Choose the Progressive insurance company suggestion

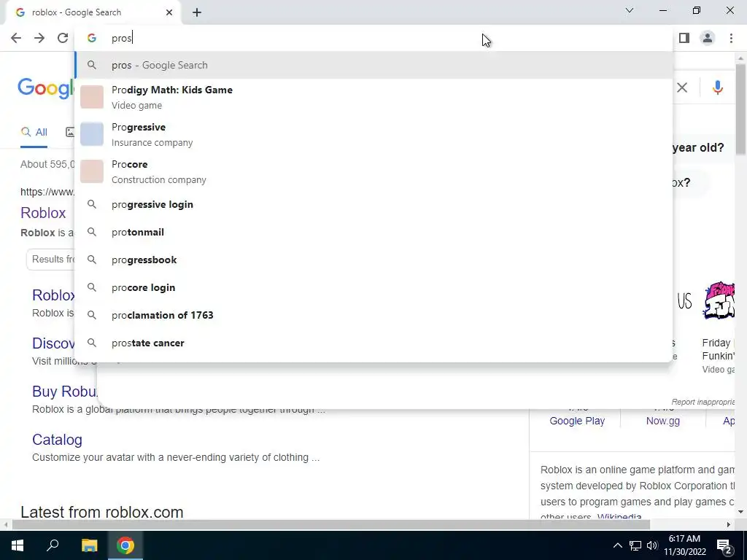[373, 134]
